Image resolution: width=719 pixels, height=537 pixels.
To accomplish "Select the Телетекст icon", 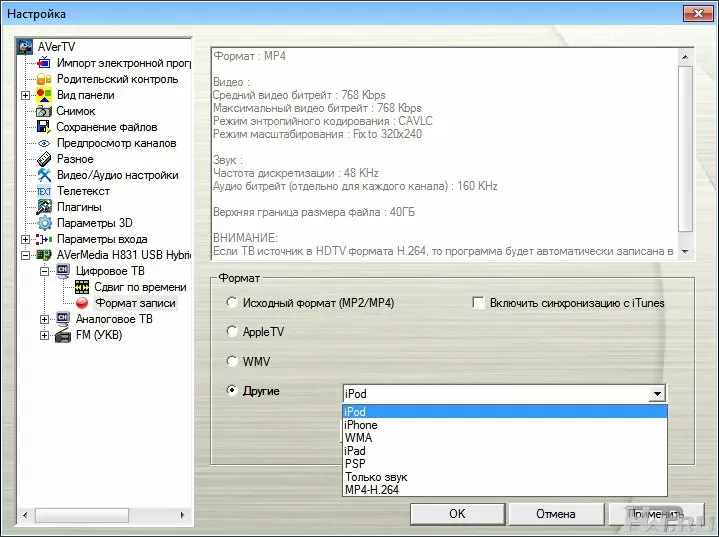I will [x=44, y=191].
